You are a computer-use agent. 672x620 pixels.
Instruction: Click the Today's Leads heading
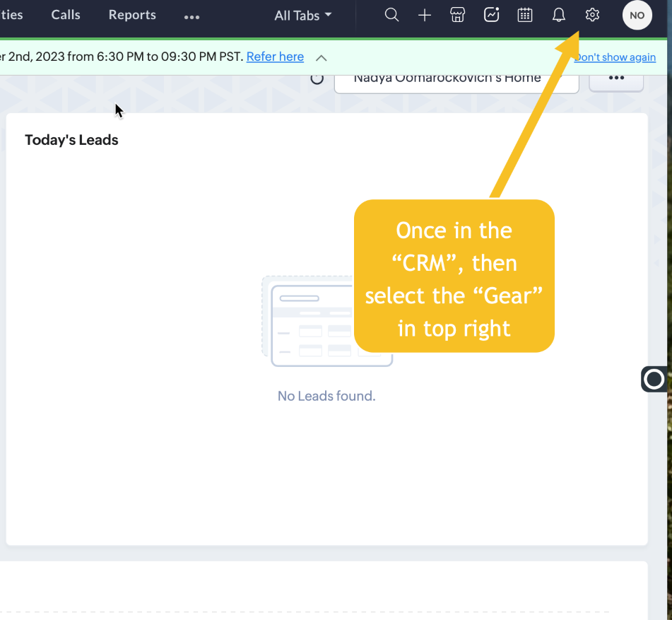(71, 140)
